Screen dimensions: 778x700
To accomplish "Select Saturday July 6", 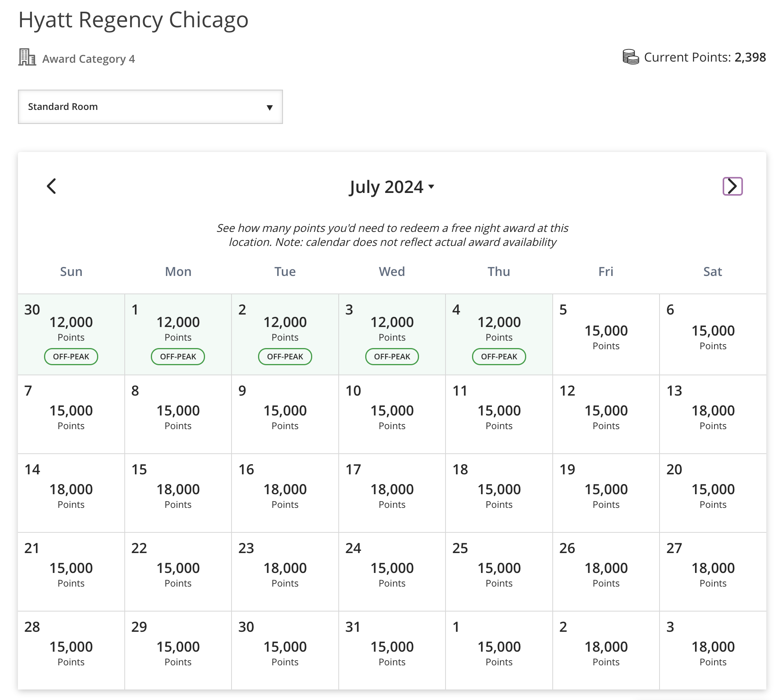I will pos(713,334).
